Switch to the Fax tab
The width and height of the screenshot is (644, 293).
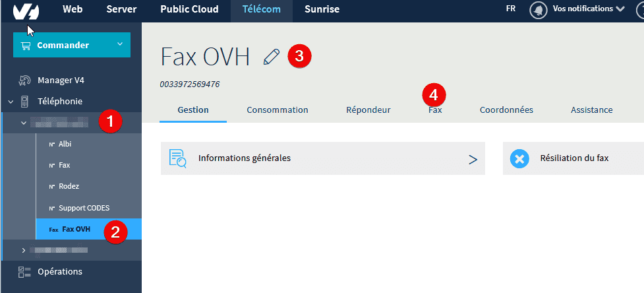tap(435, 110)
